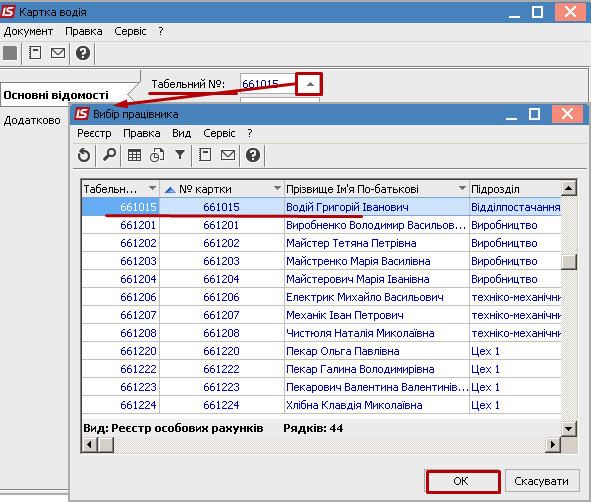The image size is (591, 502).
Task: Click the refresh icon in employee selection toolbar
Action: pyautogui.click(x=84, y=155)
